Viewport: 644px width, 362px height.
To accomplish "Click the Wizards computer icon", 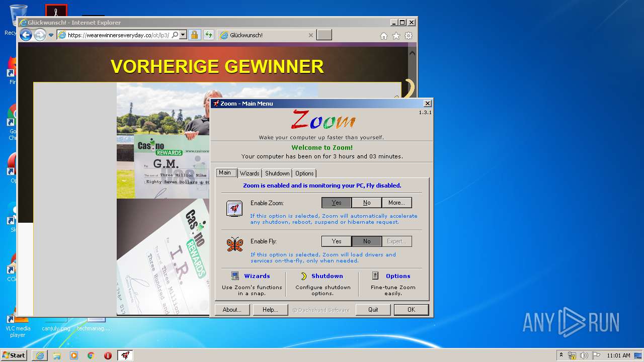I will click(x=235, y=276).
